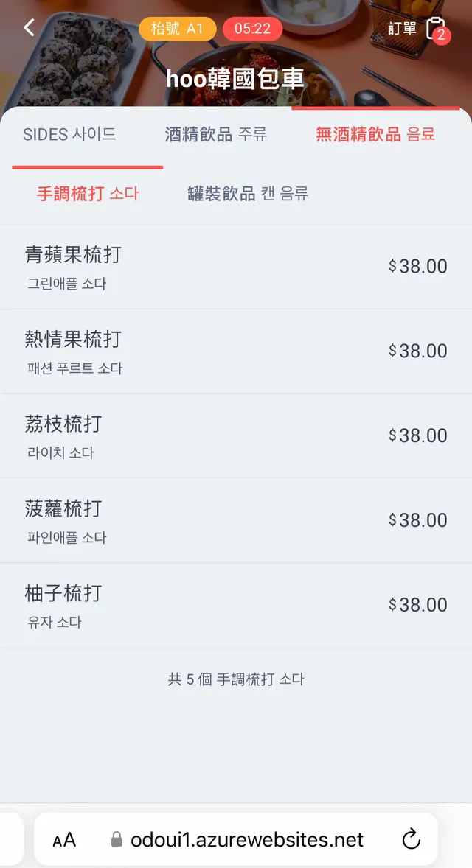The width and height of the screenshot is (472, 868).
Task: Tap the Safari reload page icon
Action: [x=411, y=839]
